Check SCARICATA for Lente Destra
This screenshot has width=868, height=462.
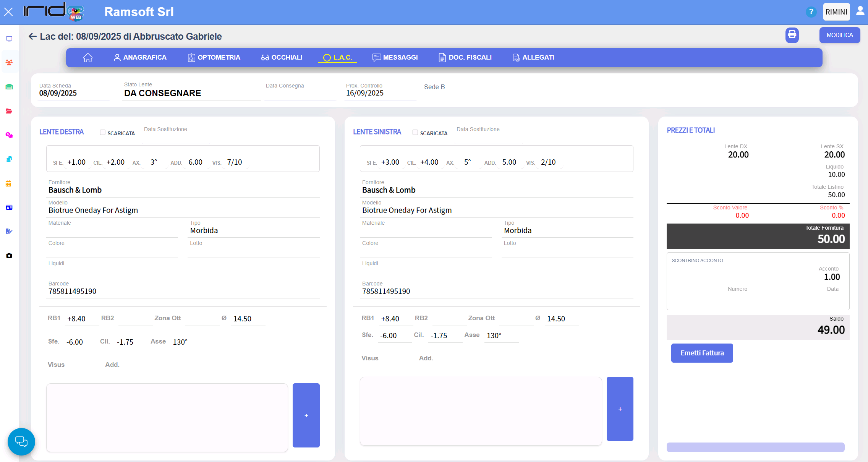click(x=103, y=132)
